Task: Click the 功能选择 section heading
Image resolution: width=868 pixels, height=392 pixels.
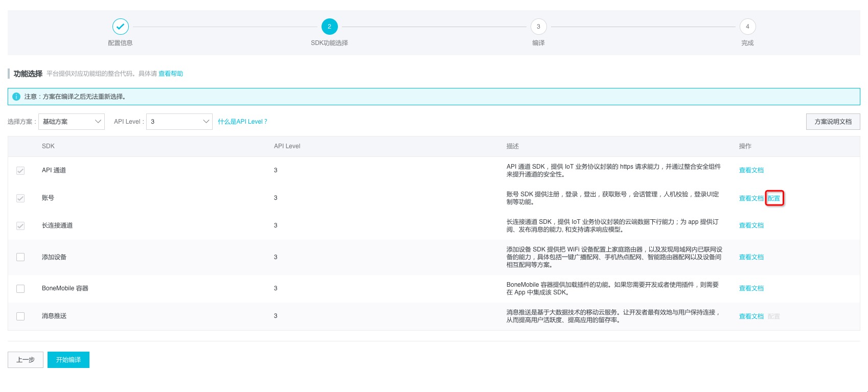Action: tap(28, 74)
